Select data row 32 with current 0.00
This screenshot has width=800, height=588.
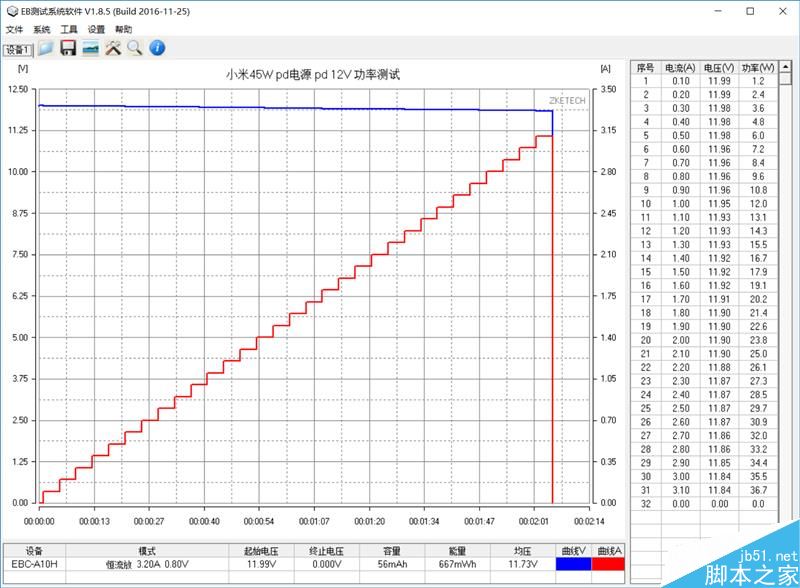705,504
